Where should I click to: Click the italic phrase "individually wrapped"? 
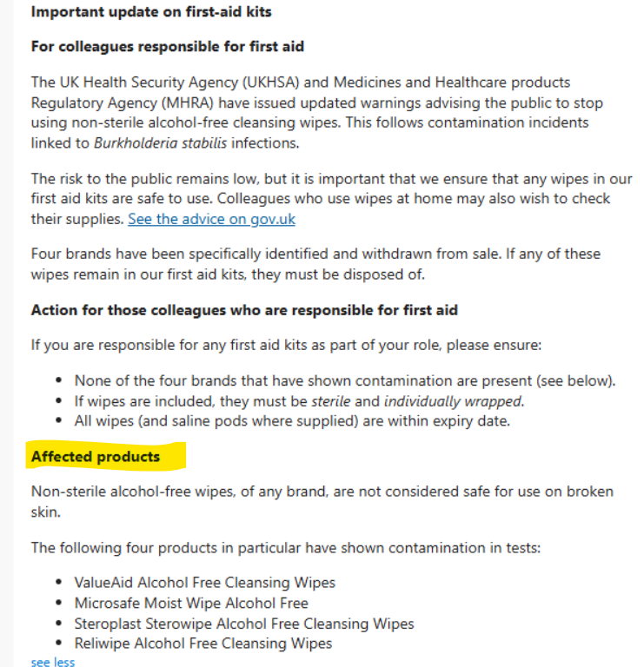click(x=453, y=401)
